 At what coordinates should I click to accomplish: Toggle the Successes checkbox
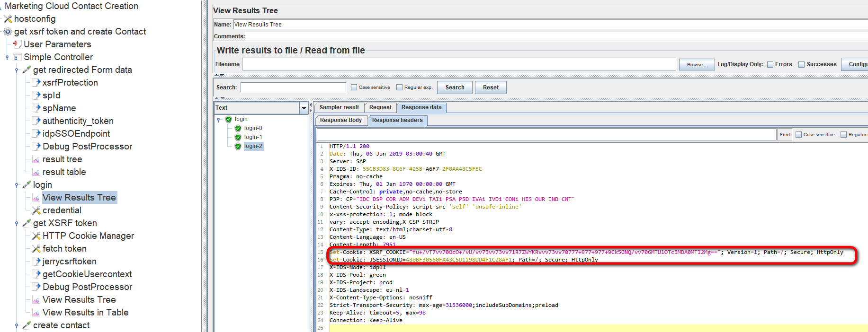[x=802, y=64]
